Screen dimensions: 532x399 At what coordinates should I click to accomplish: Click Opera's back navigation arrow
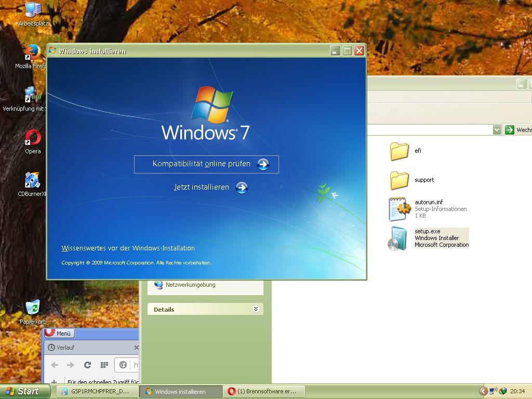pyautogui.click(x=55, y=365)
